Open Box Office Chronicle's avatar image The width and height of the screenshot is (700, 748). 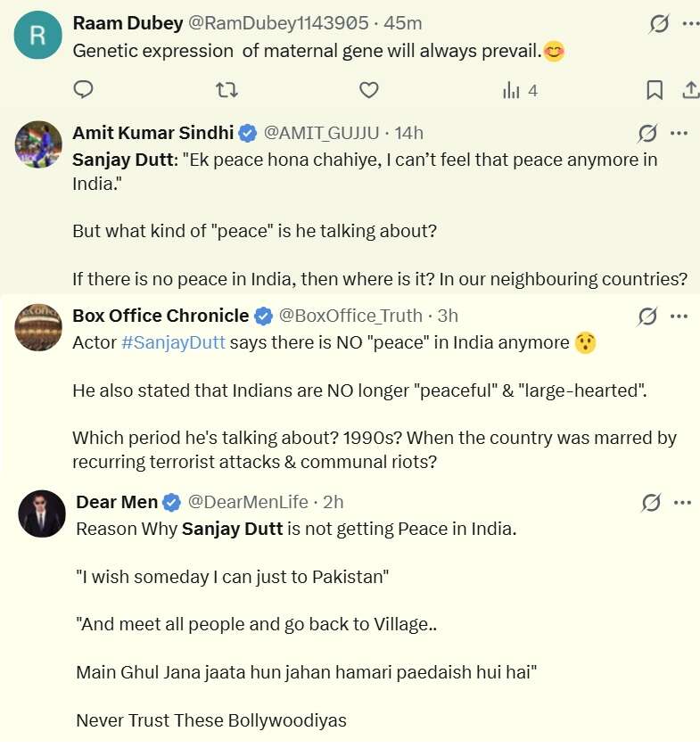tap(38, 327)
